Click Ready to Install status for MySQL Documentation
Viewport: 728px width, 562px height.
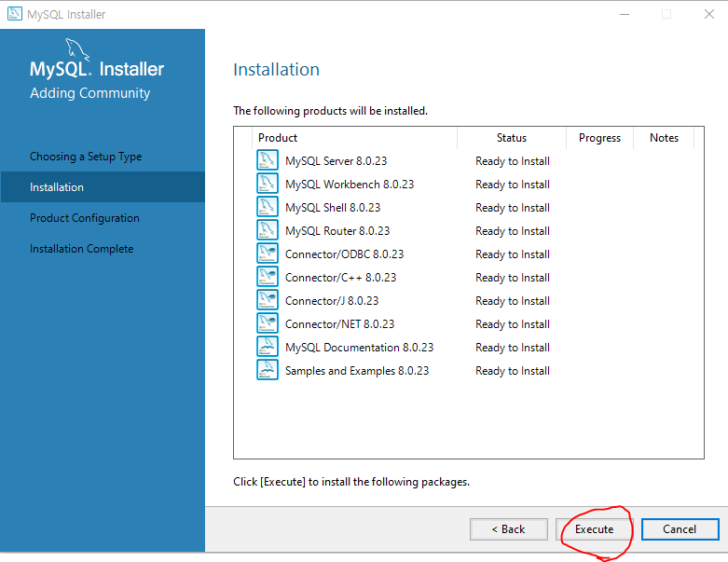pos(513,347)
